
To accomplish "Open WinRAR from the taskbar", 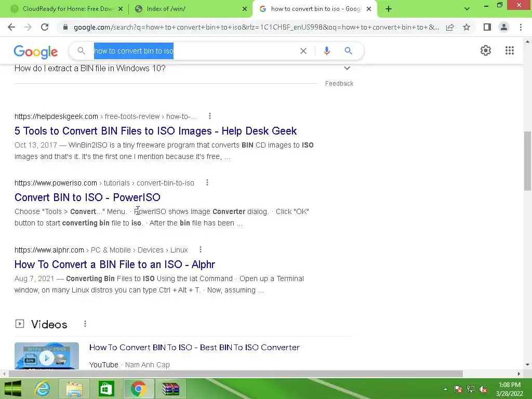I will pos(170,389).
